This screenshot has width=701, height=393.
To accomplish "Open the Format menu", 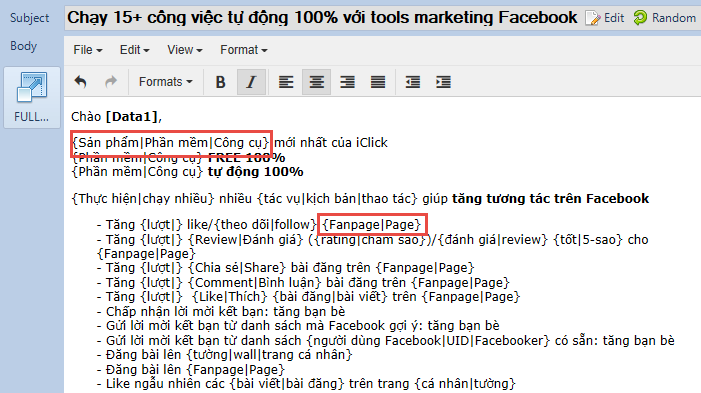I will pyautogui.click(x=244, y=50).
